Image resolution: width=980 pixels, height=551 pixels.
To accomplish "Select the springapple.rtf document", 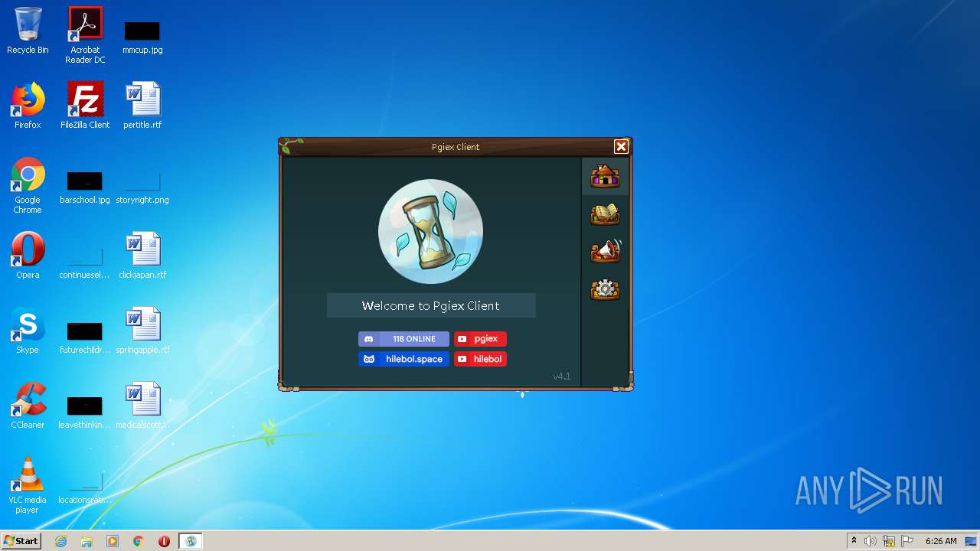I will point(142,331).
